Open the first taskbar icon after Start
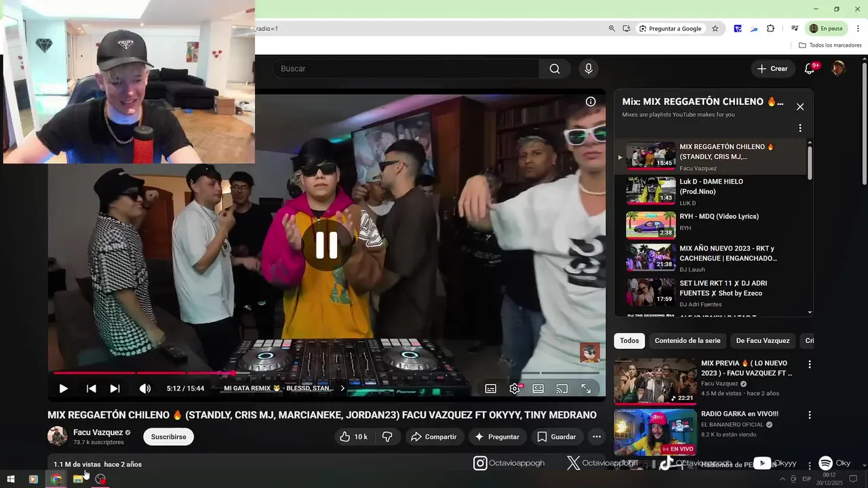This screenshot has height=488, width=868. [33, 479]
